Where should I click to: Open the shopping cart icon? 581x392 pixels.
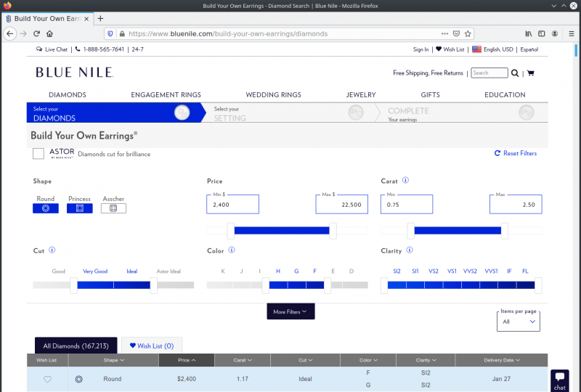[531, 73]
